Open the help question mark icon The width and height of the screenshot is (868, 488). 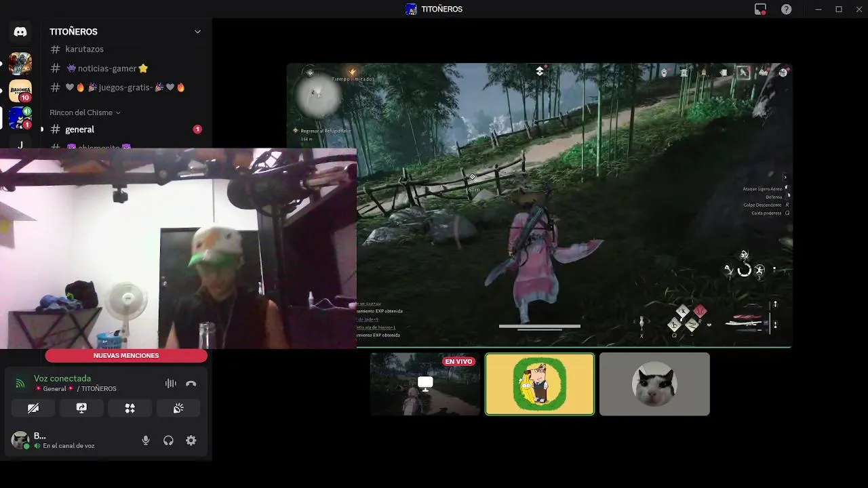tap(786, 9)
